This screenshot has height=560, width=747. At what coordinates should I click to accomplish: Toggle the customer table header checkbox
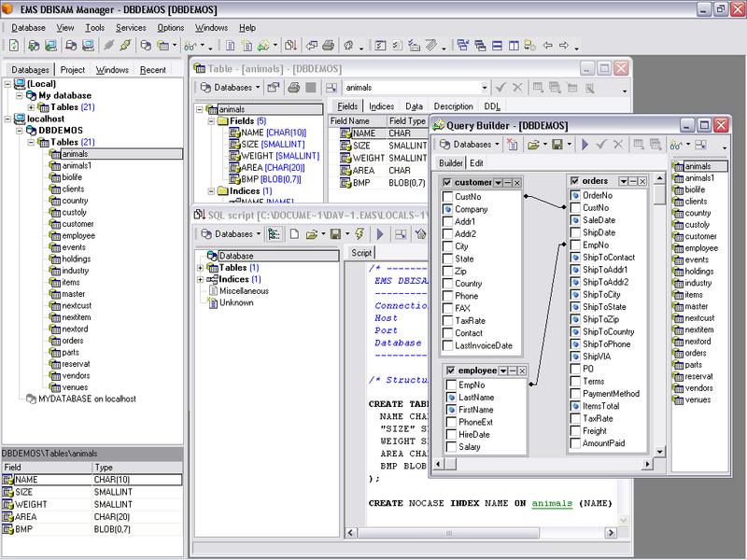coord(447,182)
